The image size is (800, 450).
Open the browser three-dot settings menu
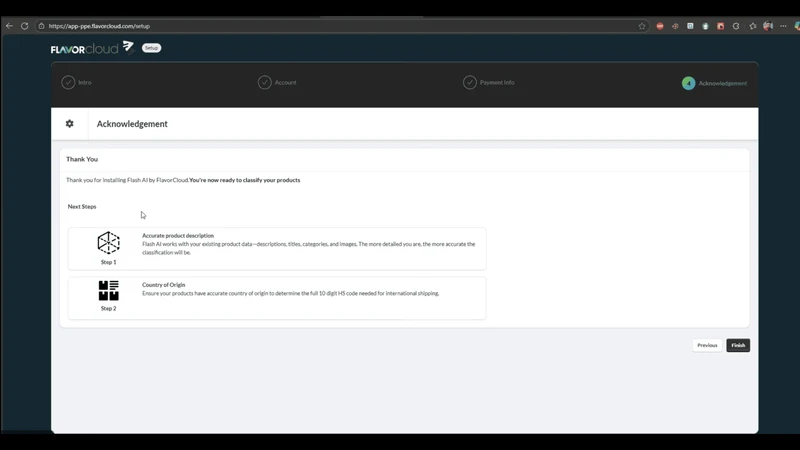[x=783, y=26]
